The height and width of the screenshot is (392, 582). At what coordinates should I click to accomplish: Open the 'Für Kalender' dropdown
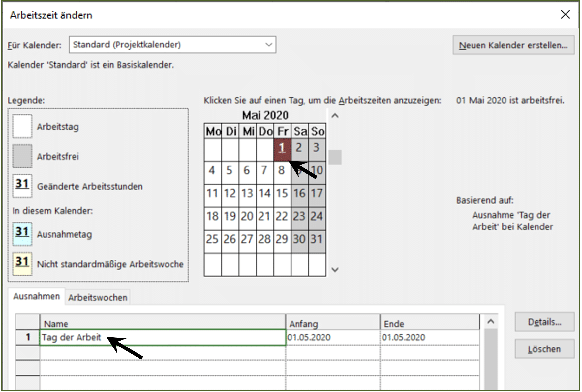tap(172, 45)
